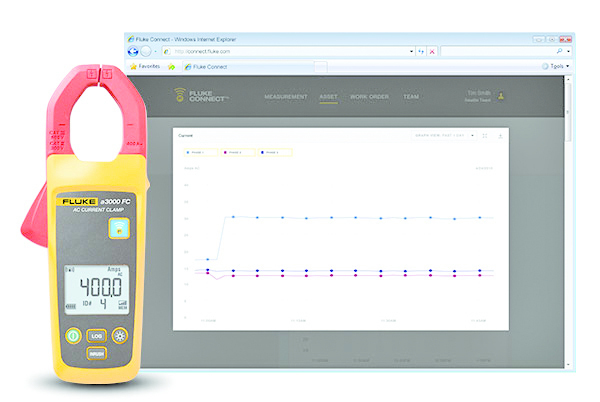Click the page scrollbar up arrow
Viewport: 600px width, 402px height.
[568, 79]
